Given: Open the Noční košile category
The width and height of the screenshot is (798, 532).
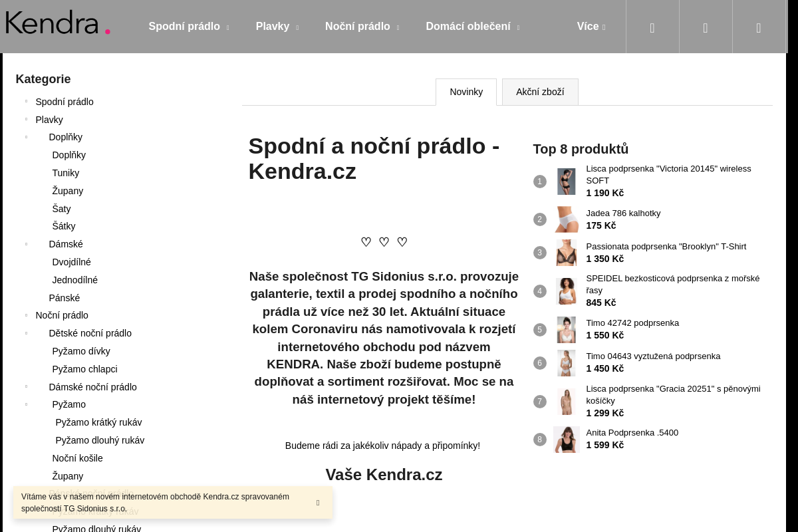Looking at the screenshot, I should click(78, 458).
